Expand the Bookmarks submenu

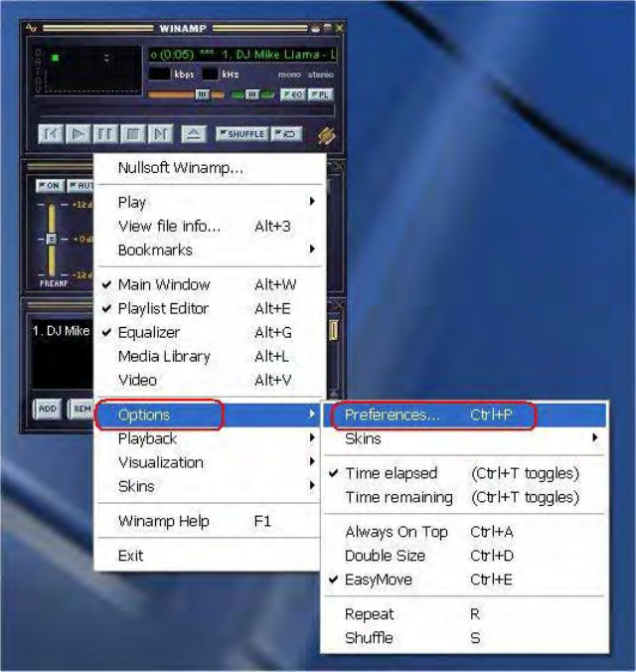[x=210, y=250]
